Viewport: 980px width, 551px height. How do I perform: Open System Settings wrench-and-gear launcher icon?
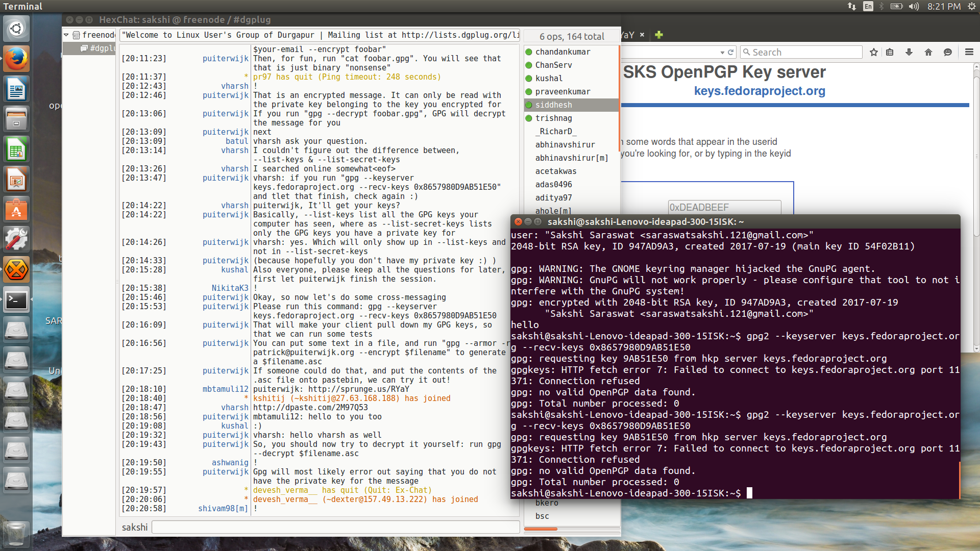pos(16,240)
